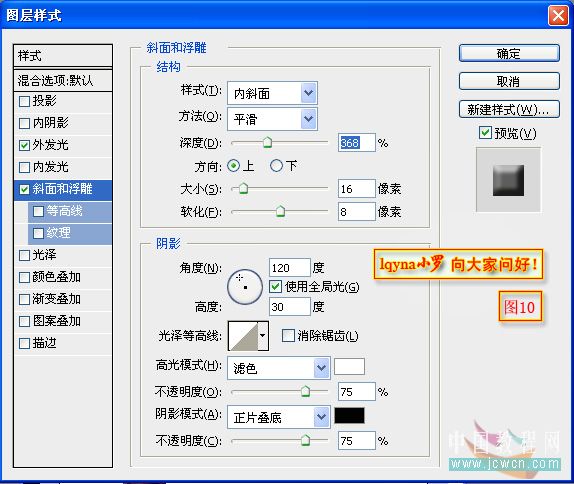
Task: Click the 大小(S) slider handle
Action: (x=243, y=189)
